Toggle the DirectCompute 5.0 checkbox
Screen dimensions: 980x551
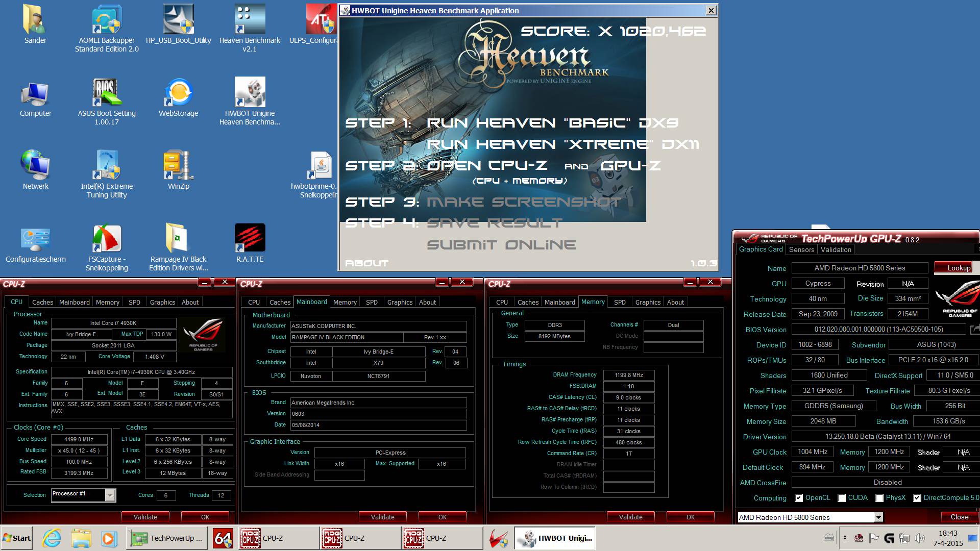coord(917,498)
